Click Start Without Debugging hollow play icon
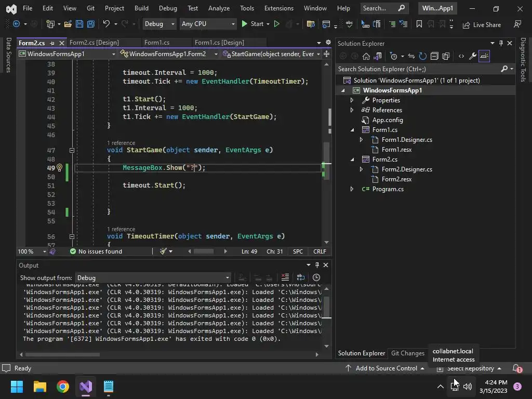Viewport: 532px width, 399px height. pos(276,24)
